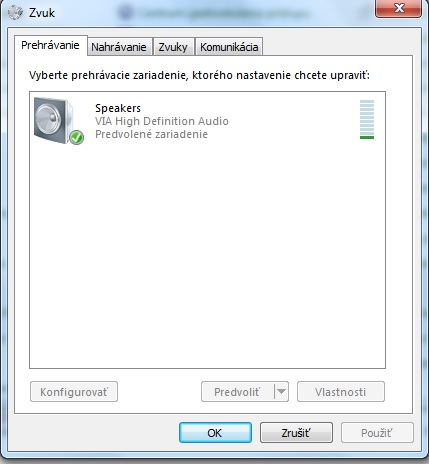
Task: Select the Speakers device icon
Action: (x=58, y=121)
